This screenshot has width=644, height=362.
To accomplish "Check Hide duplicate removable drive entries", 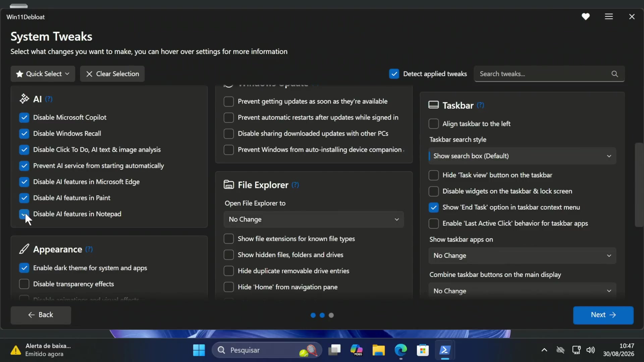I will coord(229,271).
